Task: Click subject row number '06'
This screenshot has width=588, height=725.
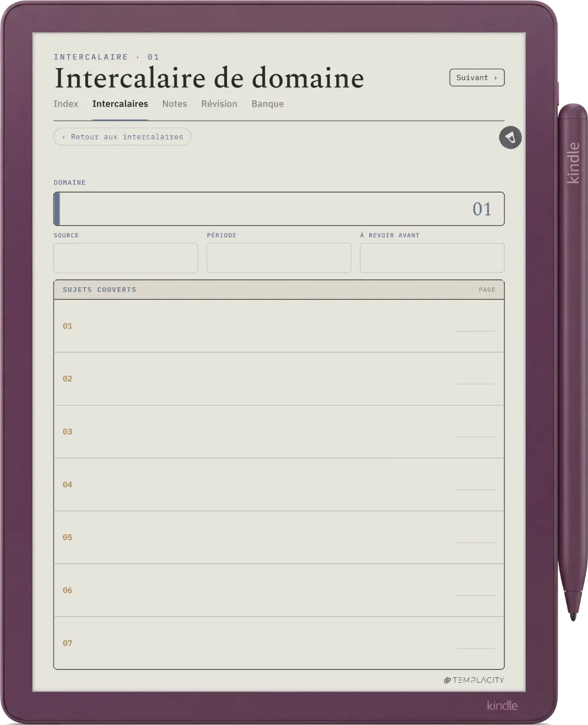Action: [x=68, y=590]
